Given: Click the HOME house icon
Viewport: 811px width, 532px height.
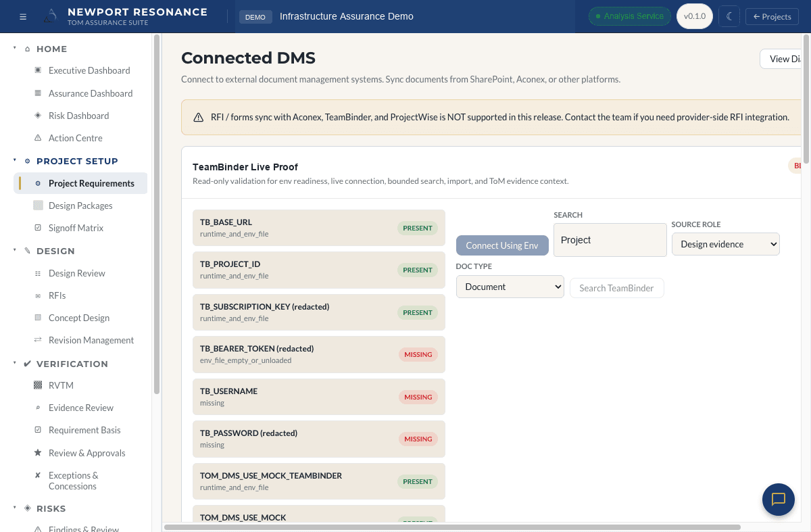Looking at the screenshot, I should click(28, 49).
